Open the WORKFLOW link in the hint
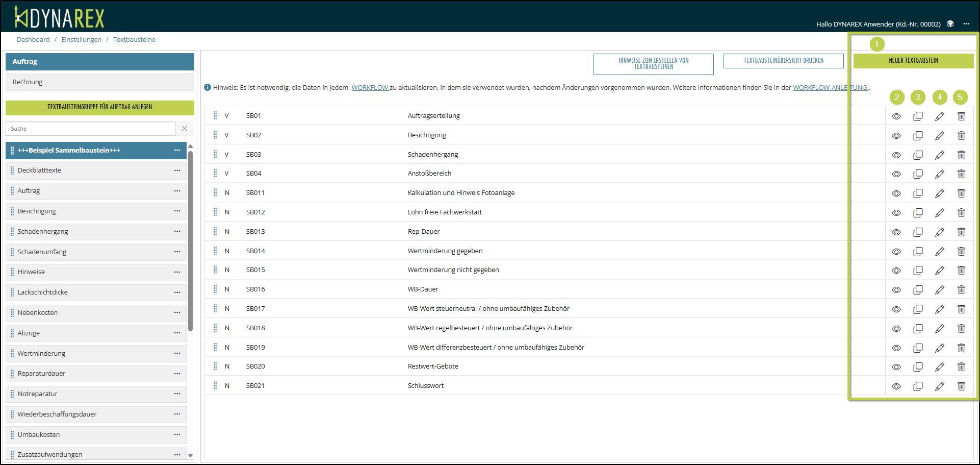The height and width of the screenshot is (465, 980). pyautogui.click(x=370, y=88)
